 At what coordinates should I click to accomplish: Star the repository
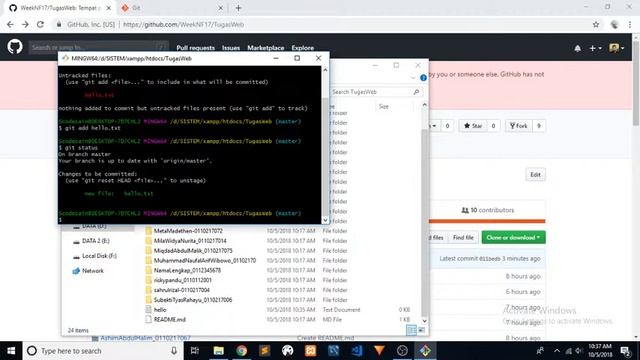pos(473,126)
